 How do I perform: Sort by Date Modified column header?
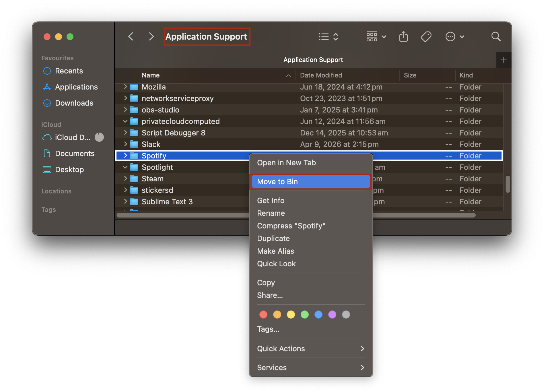pyautogui.click(x=321, y=75)
